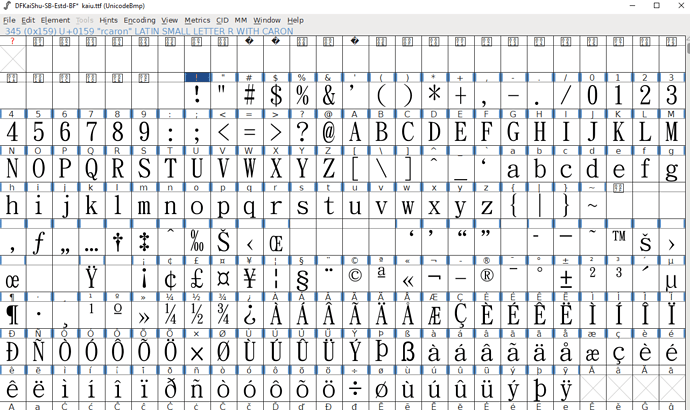Select the lowercase k glyph

(92, 205)
